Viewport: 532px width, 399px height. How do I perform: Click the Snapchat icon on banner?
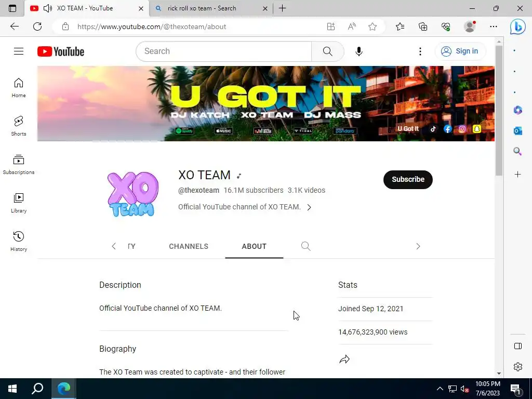pos(477,129)
